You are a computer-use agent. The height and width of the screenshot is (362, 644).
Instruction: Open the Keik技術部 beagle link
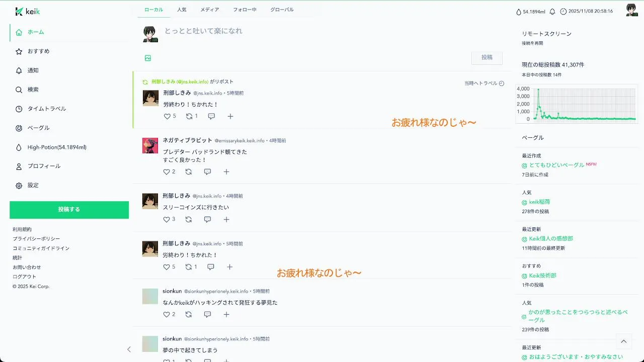click(x=542, y=276)
